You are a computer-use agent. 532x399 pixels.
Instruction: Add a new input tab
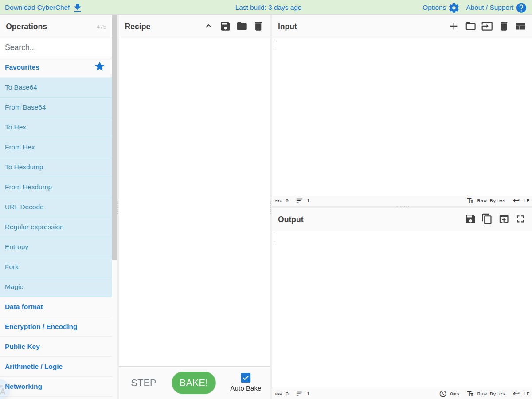pyautogui.click(x=454, y=26)
